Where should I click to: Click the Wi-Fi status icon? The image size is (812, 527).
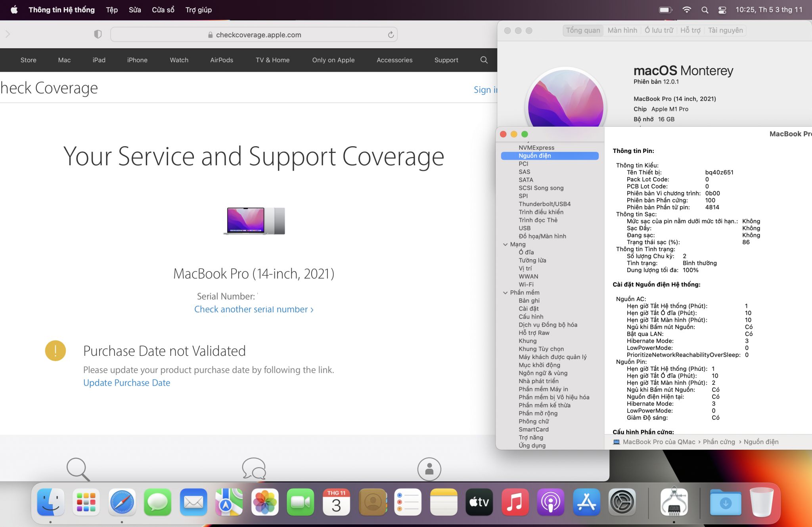coord(686,10)
